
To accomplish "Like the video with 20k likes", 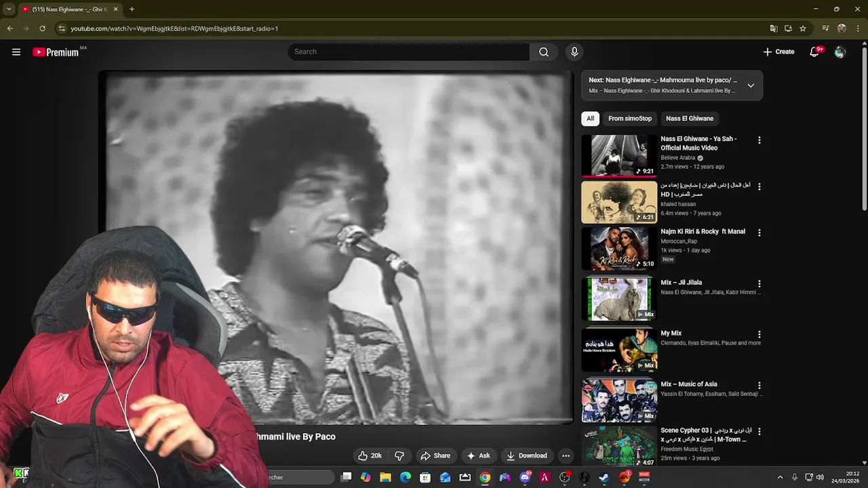I will coord(370,456).
